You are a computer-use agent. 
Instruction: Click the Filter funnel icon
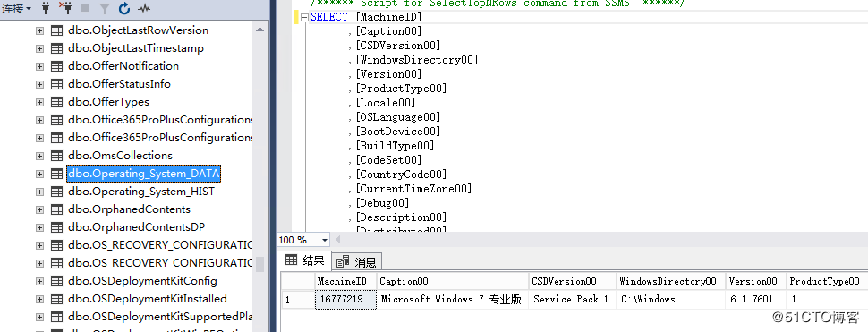click(x=104, y=8)
